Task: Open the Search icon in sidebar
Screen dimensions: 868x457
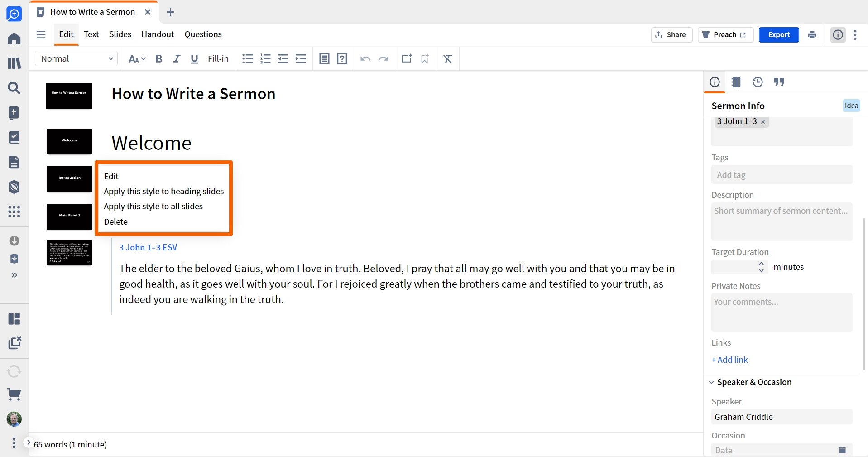Action: (14, 88)
